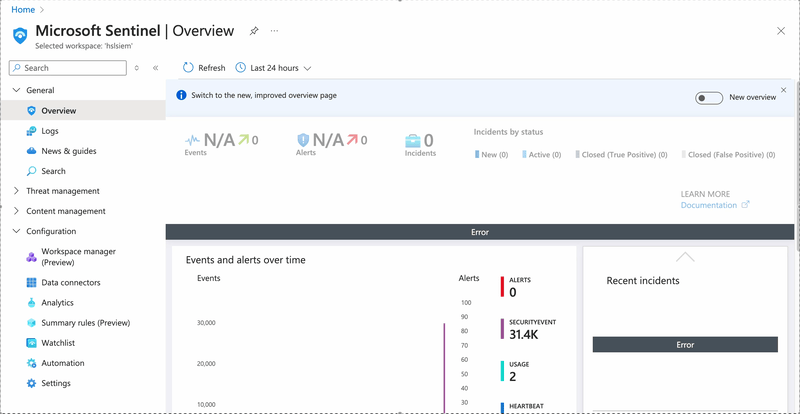Click Closed (False Positive) (0) legend
Viewport: 800px width, 414px height.
(729, 155)
